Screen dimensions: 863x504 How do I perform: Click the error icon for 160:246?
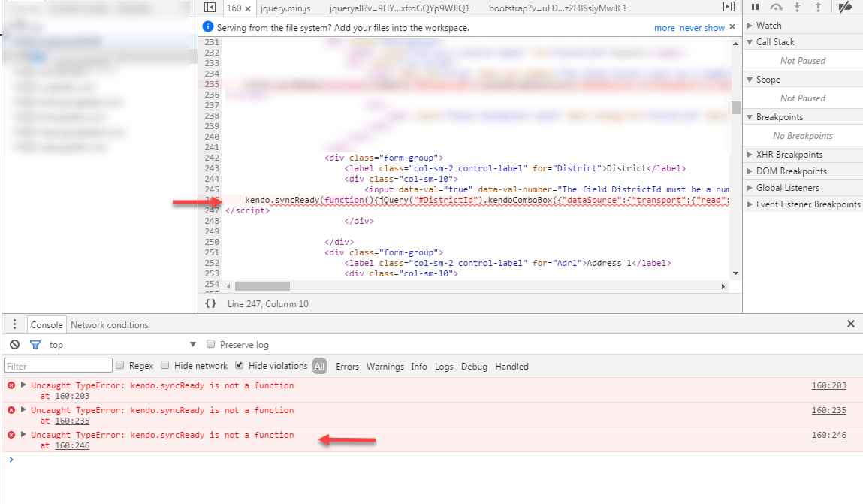point(11,435)
